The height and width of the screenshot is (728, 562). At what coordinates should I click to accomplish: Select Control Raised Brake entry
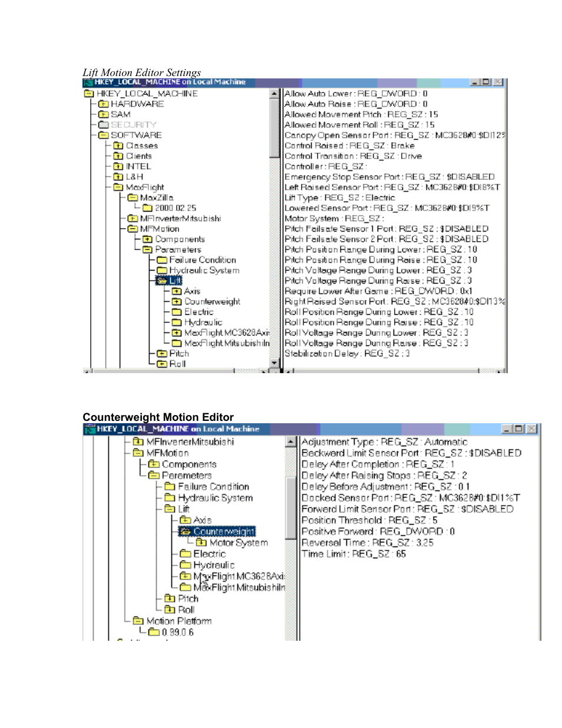(349, 146)
